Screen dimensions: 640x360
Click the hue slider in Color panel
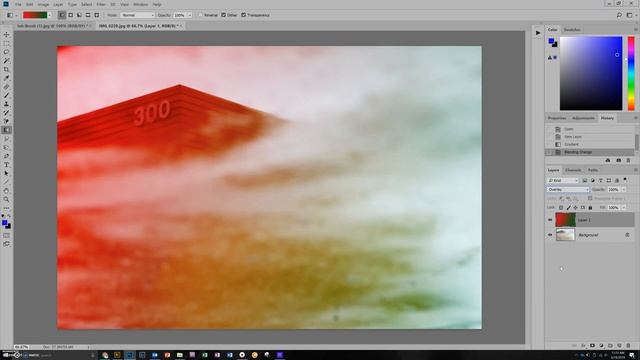[x=631, y=73]
